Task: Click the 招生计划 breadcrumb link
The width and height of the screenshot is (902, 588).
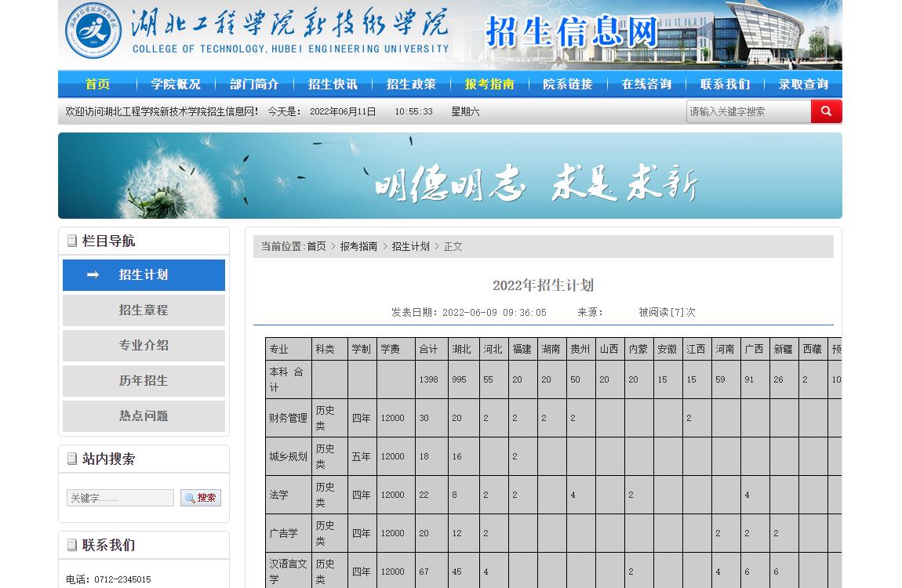Action: click(410, 246)
